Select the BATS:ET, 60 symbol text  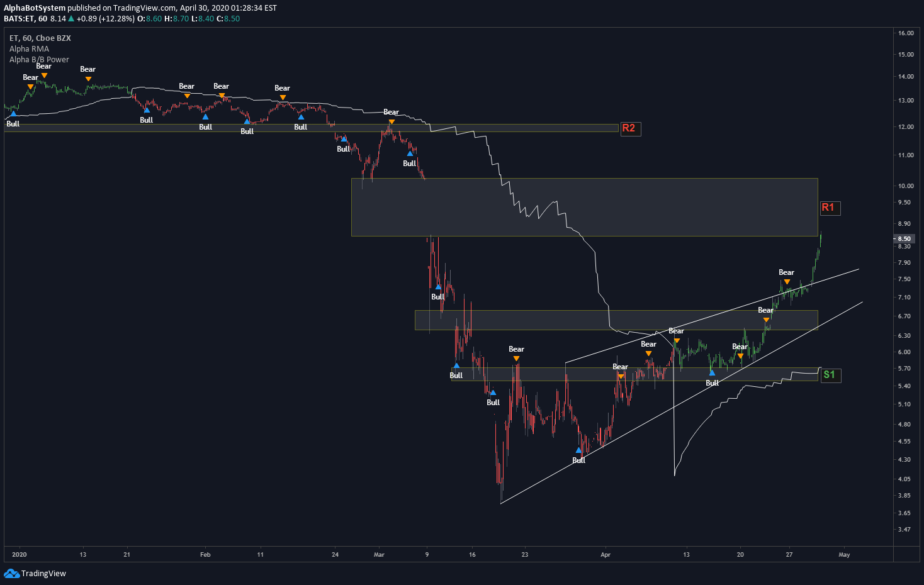coord(26,19)
